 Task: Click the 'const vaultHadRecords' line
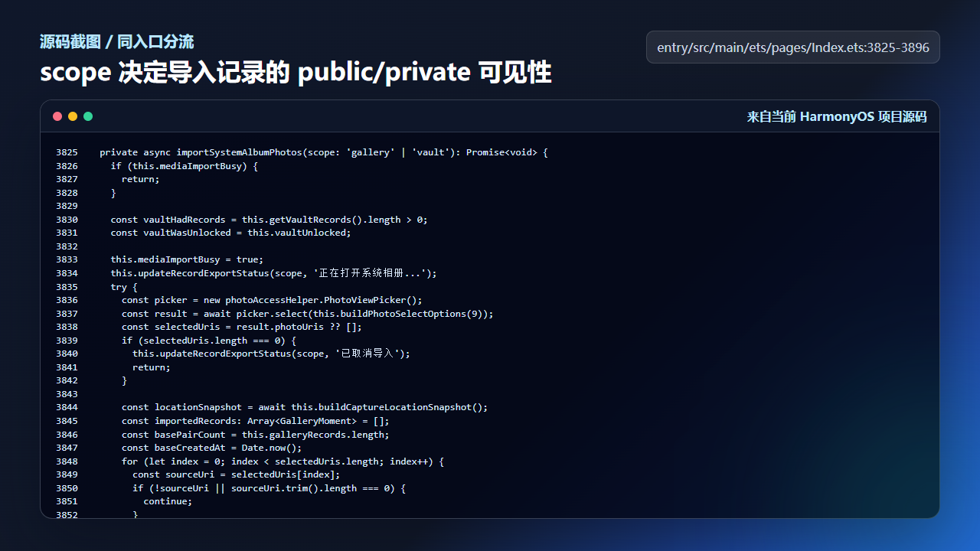tap(269, 220)
